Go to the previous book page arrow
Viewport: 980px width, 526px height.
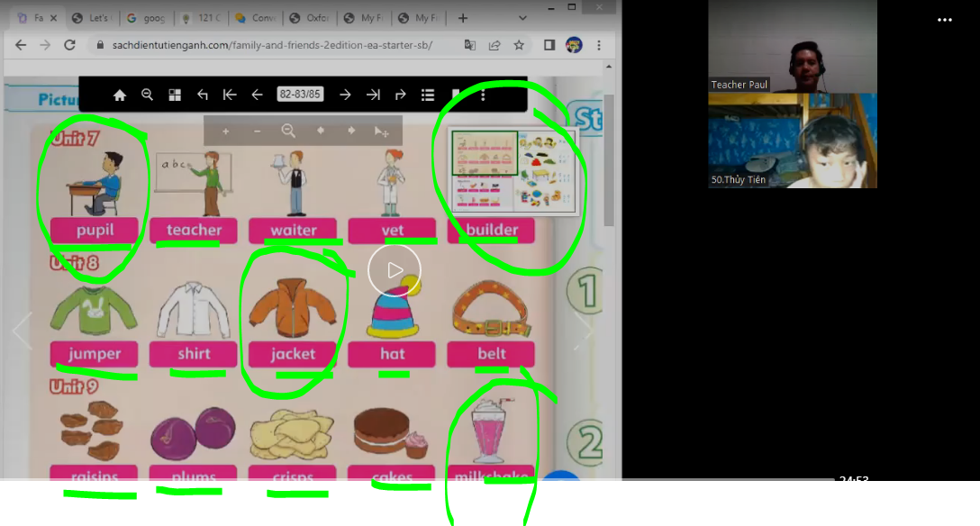tap(257, 95)
